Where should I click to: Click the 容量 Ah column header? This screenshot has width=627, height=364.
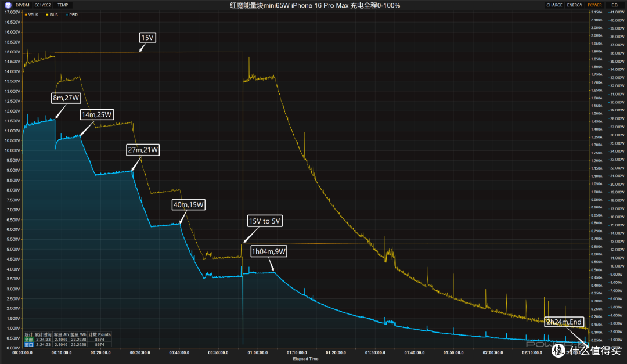(61, 334)
